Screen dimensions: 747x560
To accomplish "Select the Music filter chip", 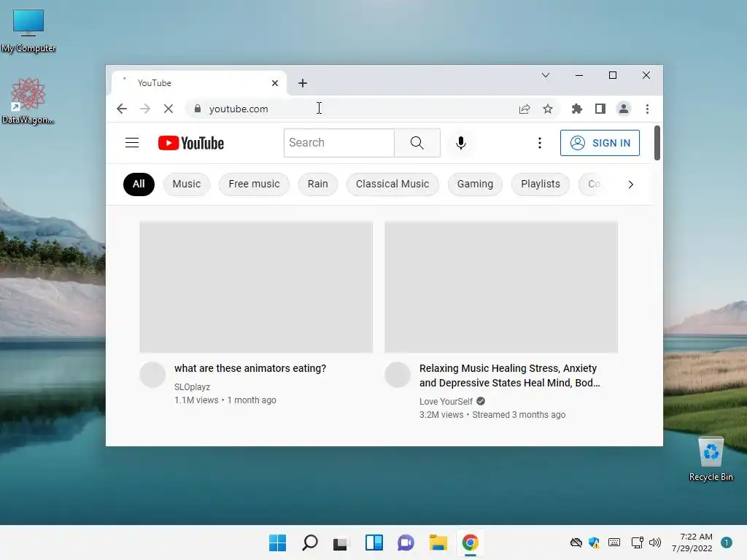I will coord(186,184).
